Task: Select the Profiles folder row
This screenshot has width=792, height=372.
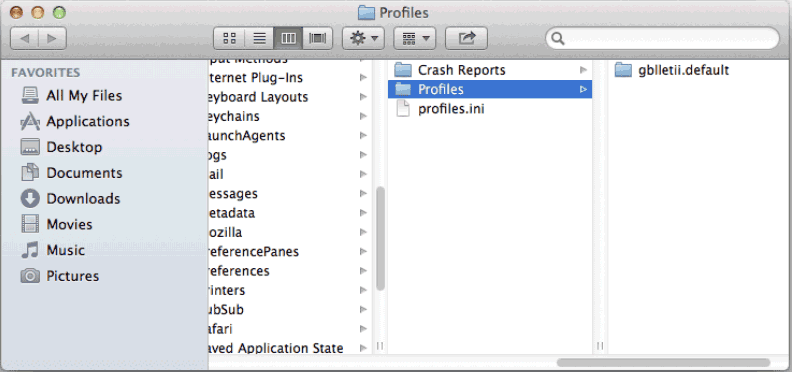Action: point(490,89)
